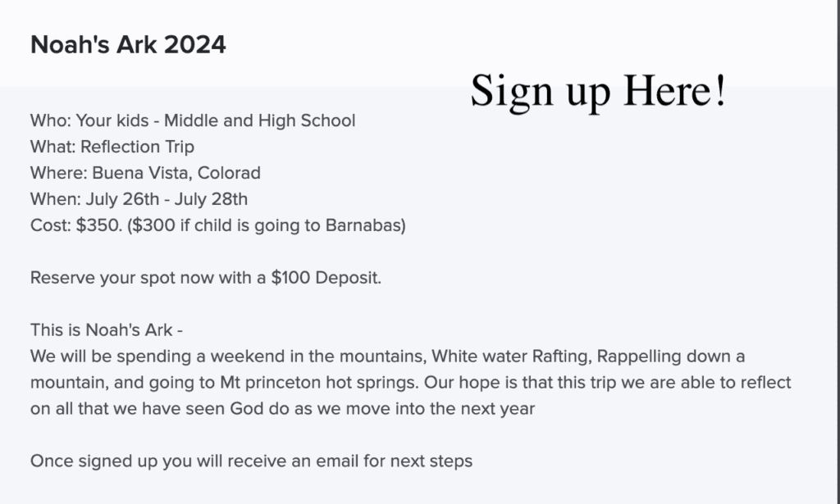Click the 'Mt princeton hot springs' phrase
840x504 pixels.
(319, 383)
